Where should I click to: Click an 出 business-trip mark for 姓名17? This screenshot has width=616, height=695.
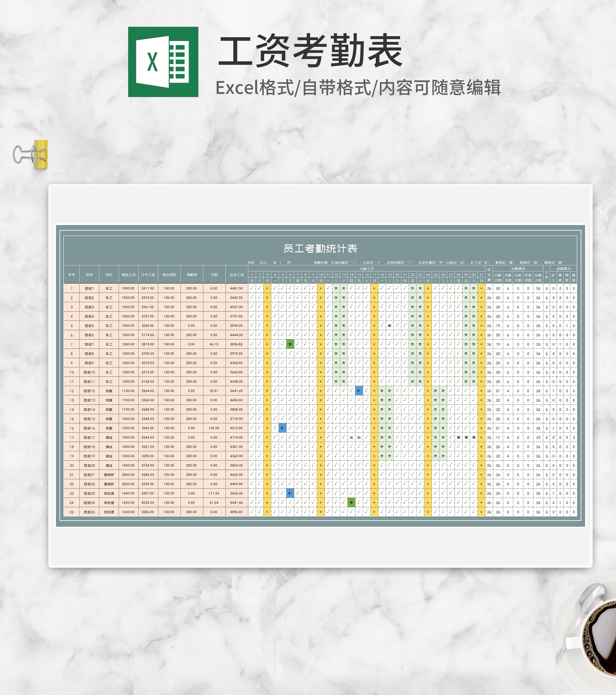(352, 437)
